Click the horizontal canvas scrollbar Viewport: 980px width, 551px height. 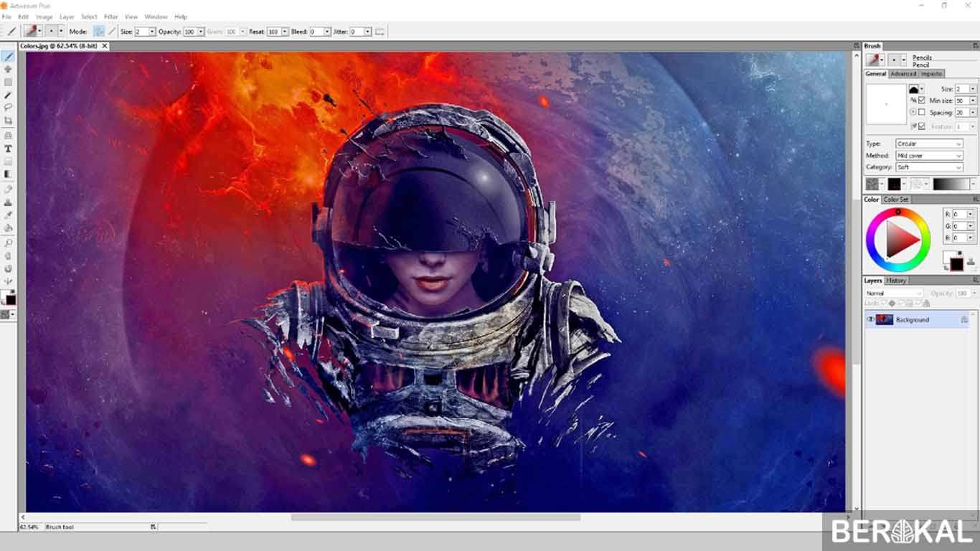click(x=435, y=517)
